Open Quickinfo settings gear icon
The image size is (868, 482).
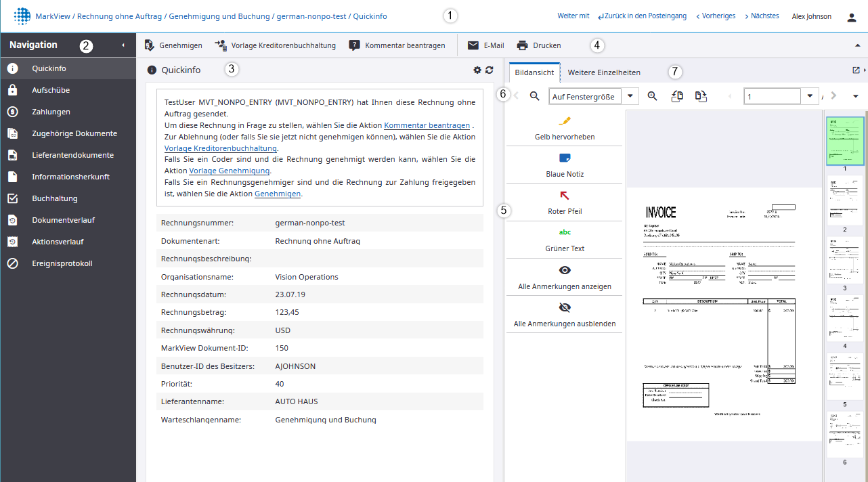(477, 70)
